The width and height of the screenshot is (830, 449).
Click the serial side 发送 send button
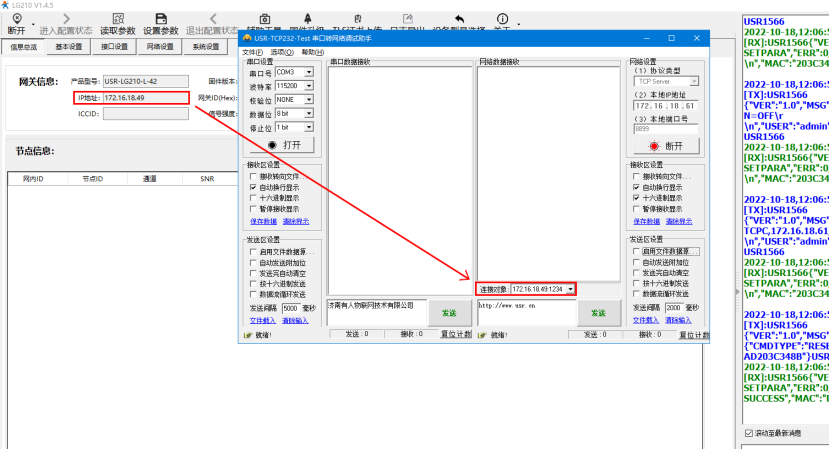(x=449, y=313)
